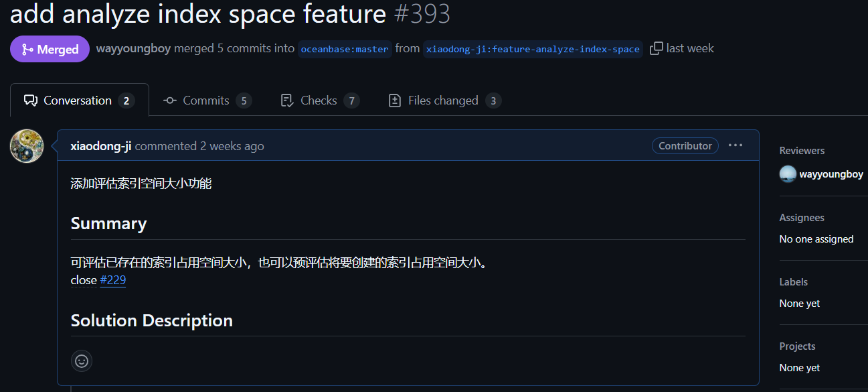Click the Checks count badge 7

tap(351, 101)
